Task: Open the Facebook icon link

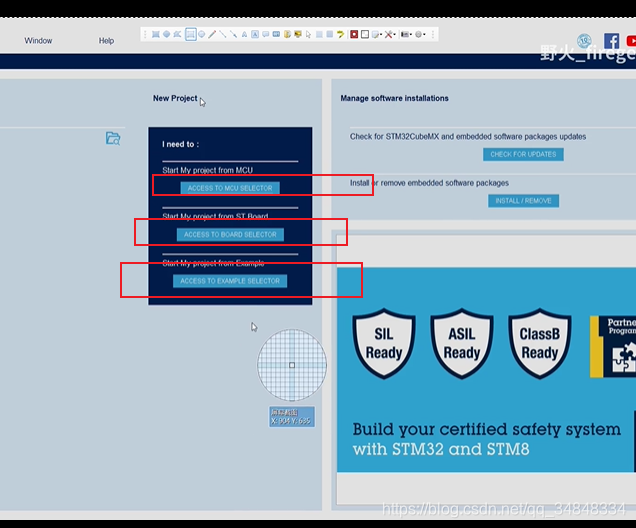Action: [x=612, y=41]
